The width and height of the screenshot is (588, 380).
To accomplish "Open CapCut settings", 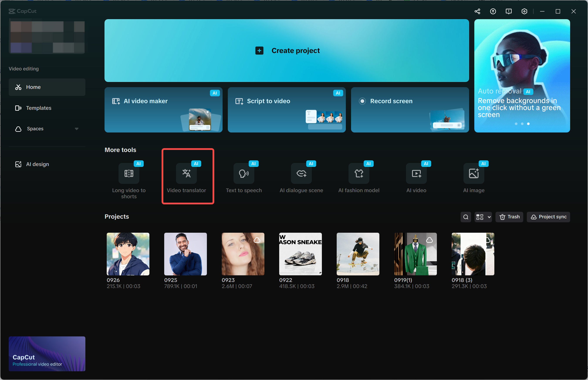I will (524, 11).
